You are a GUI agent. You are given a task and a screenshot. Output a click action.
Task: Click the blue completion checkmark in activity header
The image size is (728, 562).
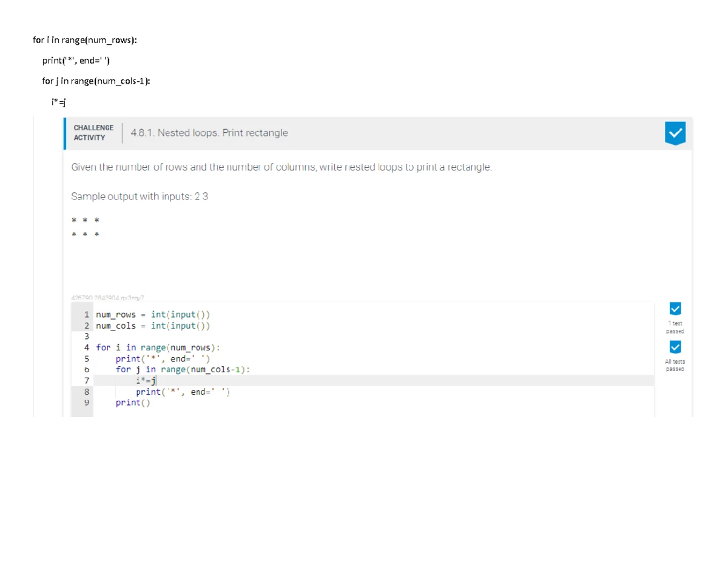[675, 132]
